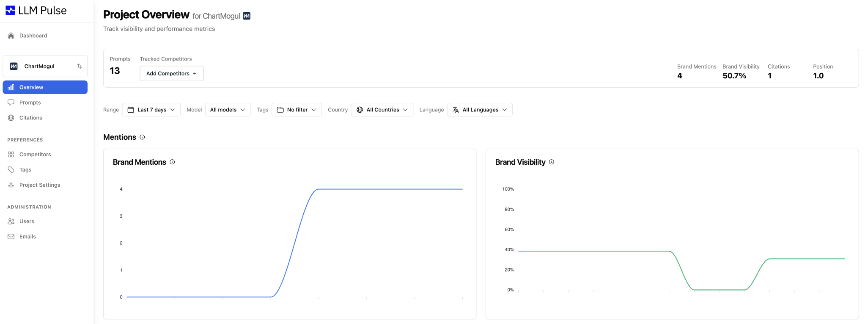The width and height of the screenshot is (868, 324).
Task: Open the Emails administration page
Action: pyautogui.click(x=45, y=237)
